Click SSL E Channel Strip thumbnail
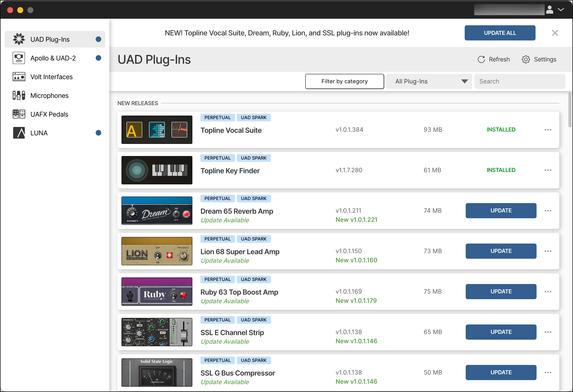This screenshot has width=573, height=392. coord(157,332)
